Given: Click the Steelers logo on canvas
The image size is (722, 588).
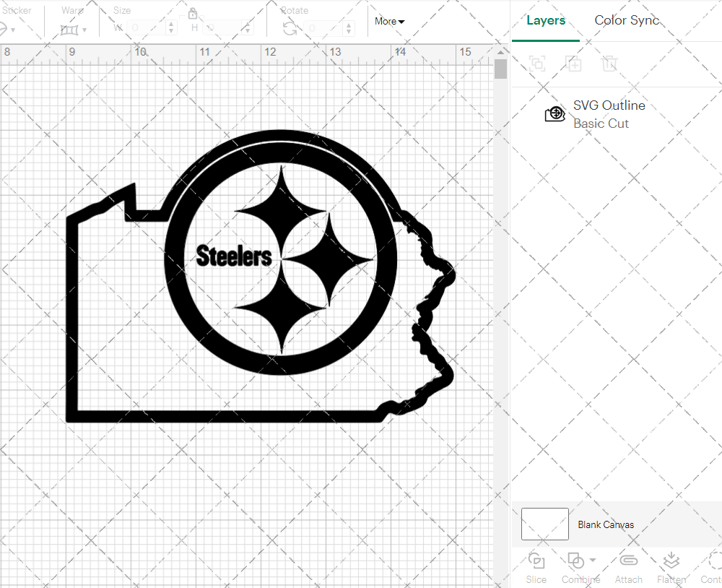Looking at the screenshot, I should point(280,254).
